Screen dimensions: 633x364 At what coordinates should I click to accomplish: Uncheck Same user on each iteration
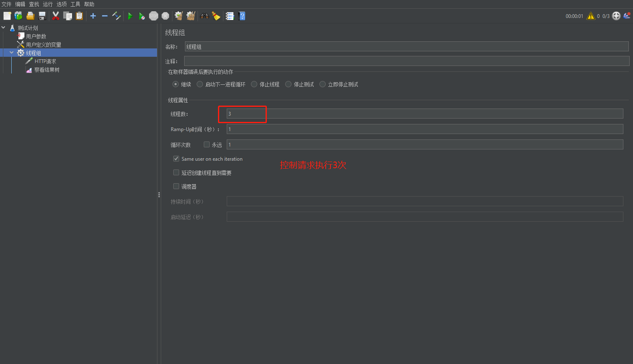[176, 159]
